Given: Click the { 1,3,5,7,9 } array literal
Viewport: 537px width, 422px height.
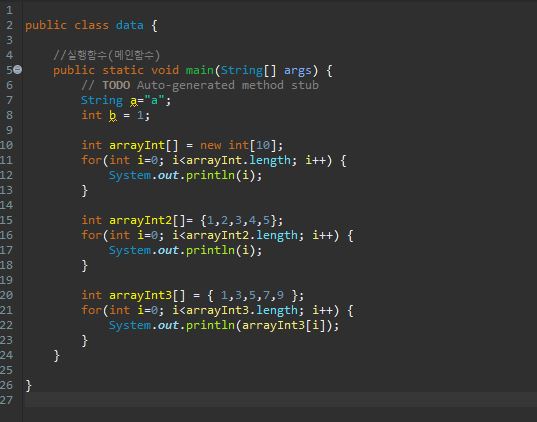Looking at the screenshot, I should click(252, 295).
